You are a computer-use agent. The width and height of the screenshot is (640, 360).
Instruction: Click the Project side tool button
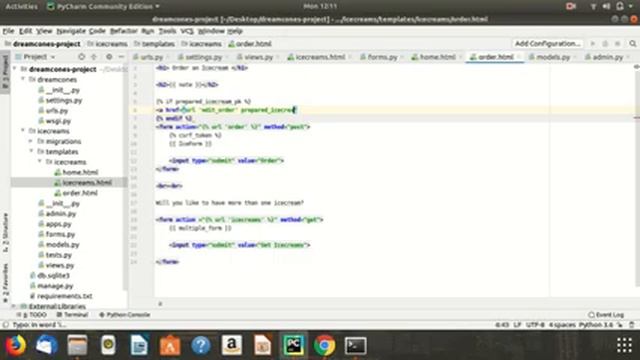(5, 72)
